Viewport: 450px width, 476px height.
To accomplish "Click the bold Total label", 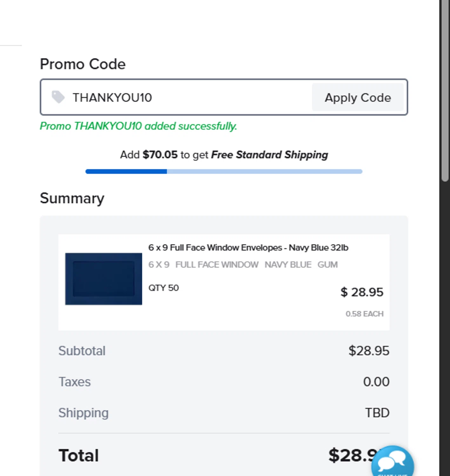I will pyautogui.click(x=78, y=455).
